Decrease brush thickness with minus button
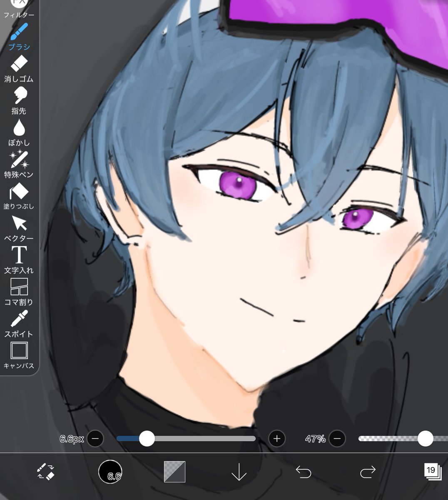 [95, 439]
